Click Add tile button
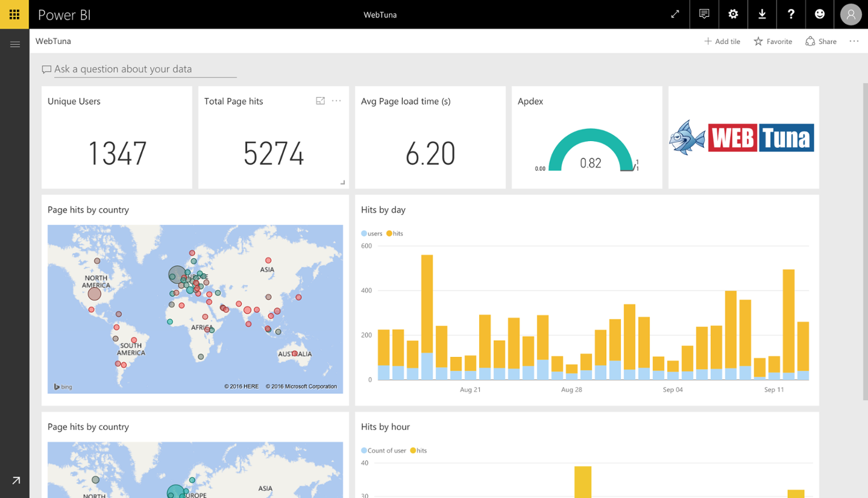Screen dimensions: 868x498 (722, 42)
